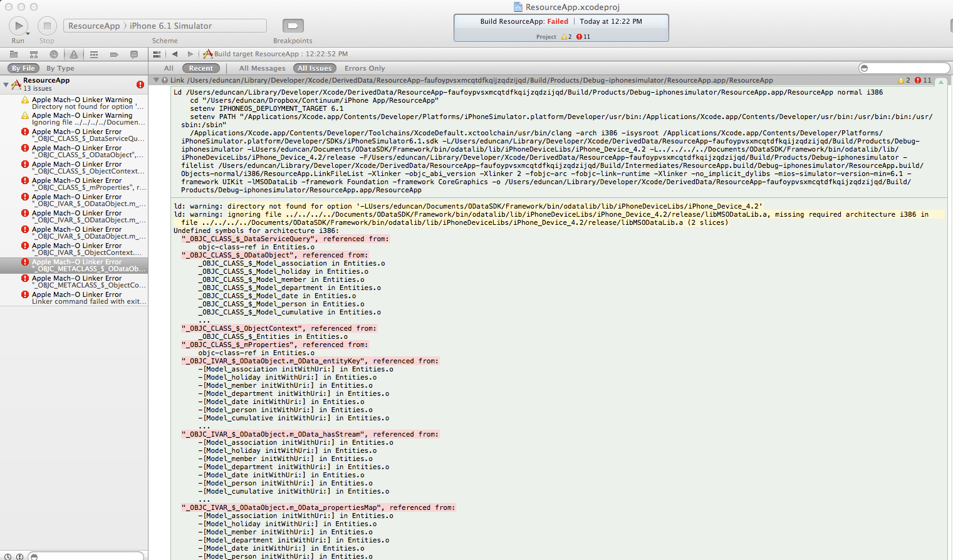Image resolution: width=953 pixels, height=560 pixels.
Task: Click the '_OBJC_CLASS_$_ObjectContext' referenced line
Action: [x=279, y=328]
